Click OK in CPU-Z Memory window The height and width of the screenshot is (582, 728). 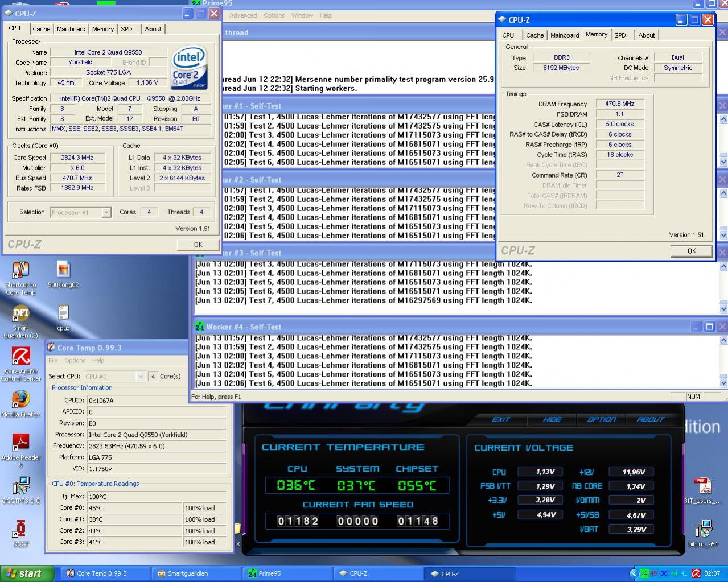point(691,251)
